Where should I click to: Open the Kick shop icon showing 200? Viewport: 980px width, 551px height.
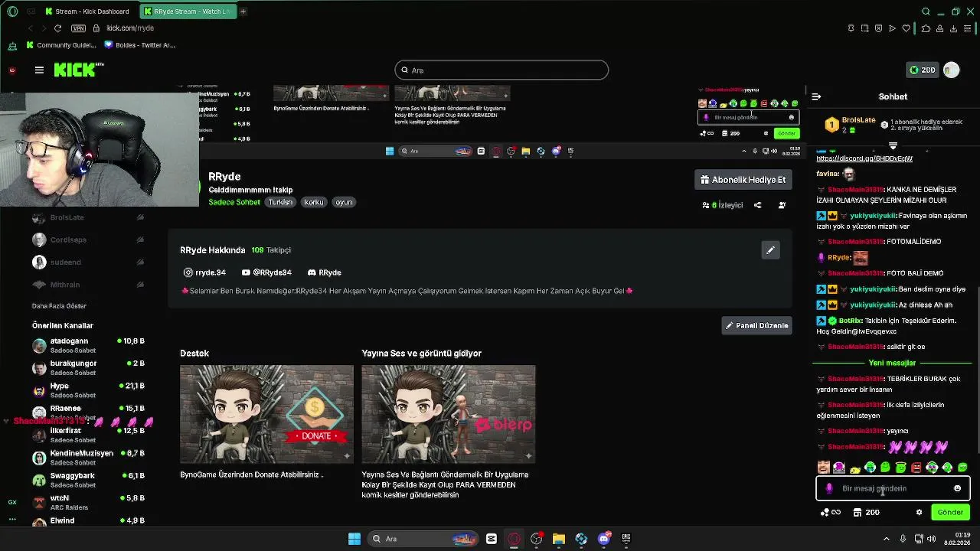click(x=867, y=512)
